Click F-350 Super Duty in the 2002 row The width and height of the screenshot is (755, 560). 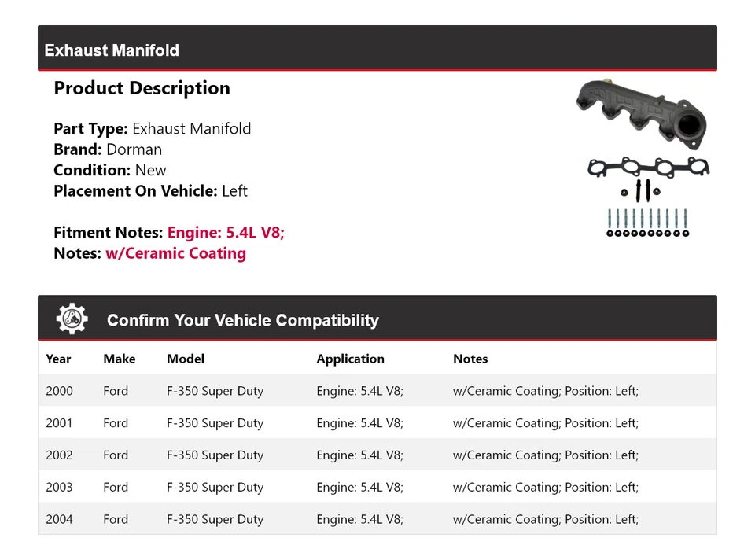(x=215, y=455)
